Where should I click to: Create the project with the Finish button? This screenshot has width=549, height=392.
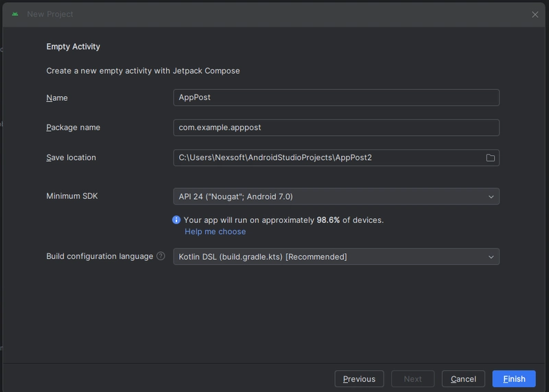click(514, 379)
